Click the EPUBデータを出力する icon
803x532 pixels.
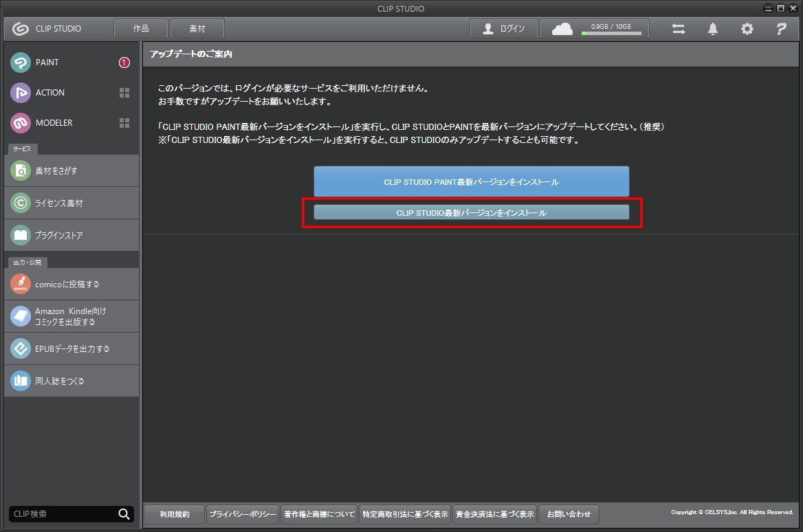(21, 348)
